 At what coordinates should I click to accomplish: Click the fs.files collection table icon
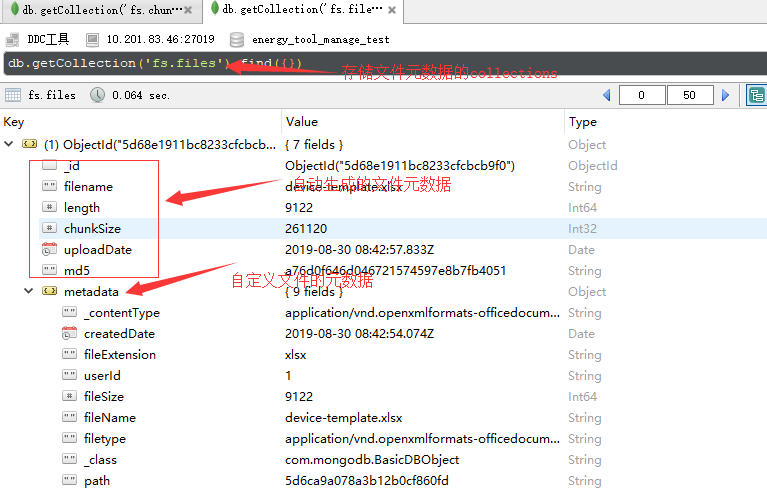[x=13, y=95]
